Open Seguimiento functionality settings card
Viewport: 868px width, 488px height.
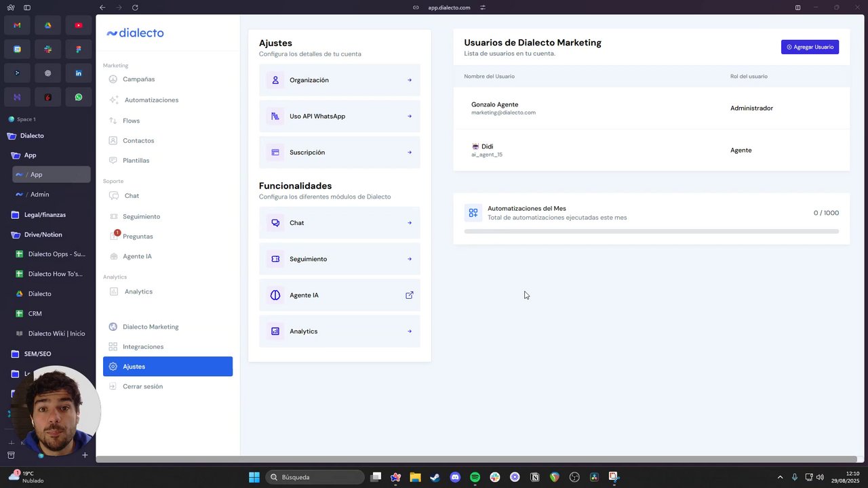[x=340, y=259]
